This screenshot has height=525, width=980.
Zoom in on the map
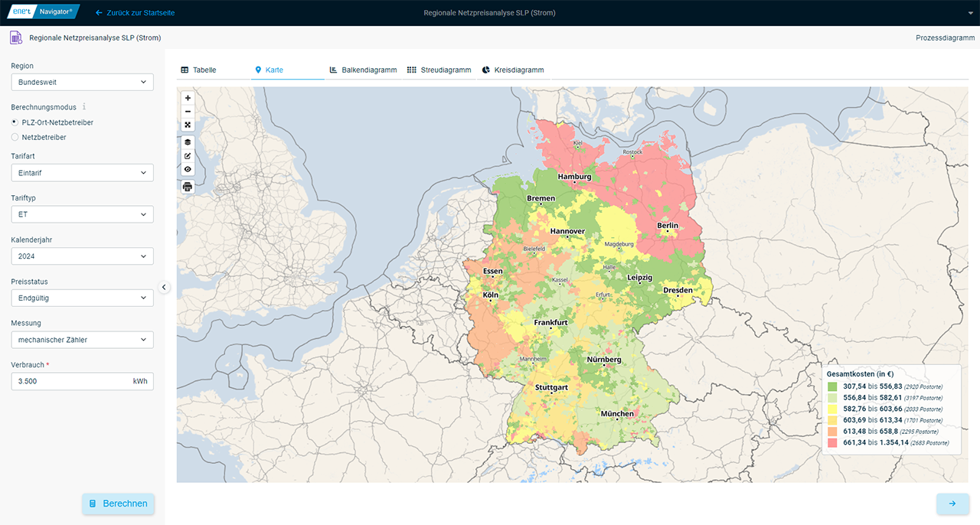(x=188, y=98)
